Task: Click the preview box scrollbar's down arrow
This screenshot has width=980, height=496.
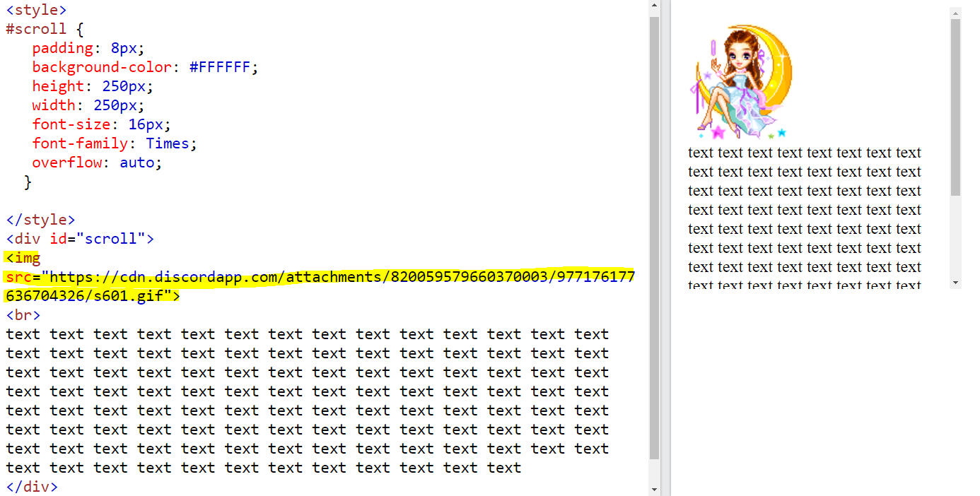Action: (955, 283)
